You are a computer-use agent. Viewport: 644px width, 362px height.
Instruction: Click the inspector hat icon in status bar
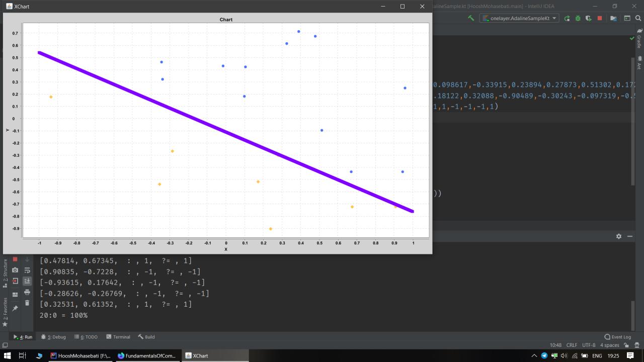(x=637, y=345)
